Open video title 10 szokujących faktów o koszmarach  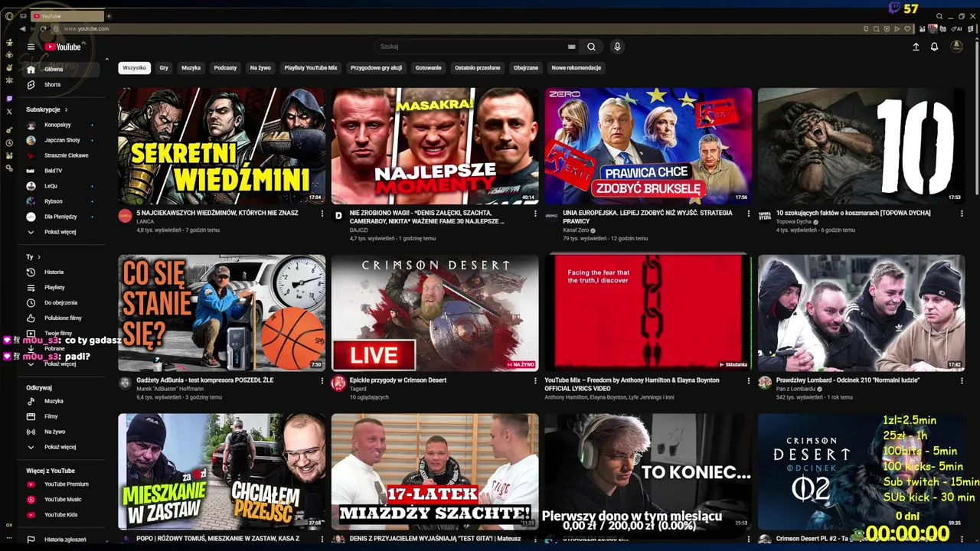click(854, 213)
